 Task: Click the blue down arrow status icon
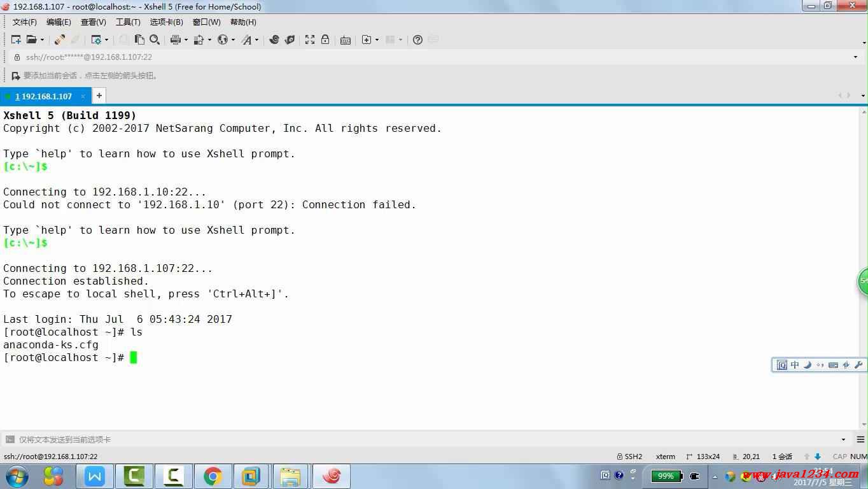(818, 457)
